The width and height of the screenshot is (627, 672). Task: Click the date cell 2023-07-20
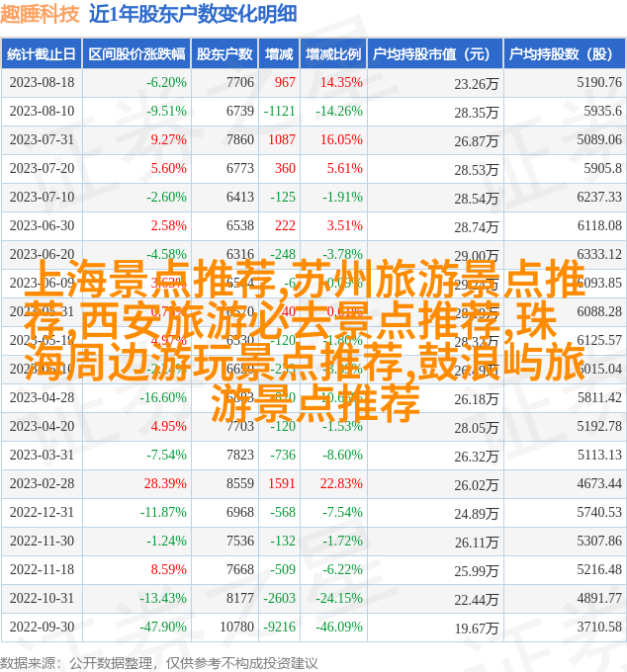coord(42,168)
